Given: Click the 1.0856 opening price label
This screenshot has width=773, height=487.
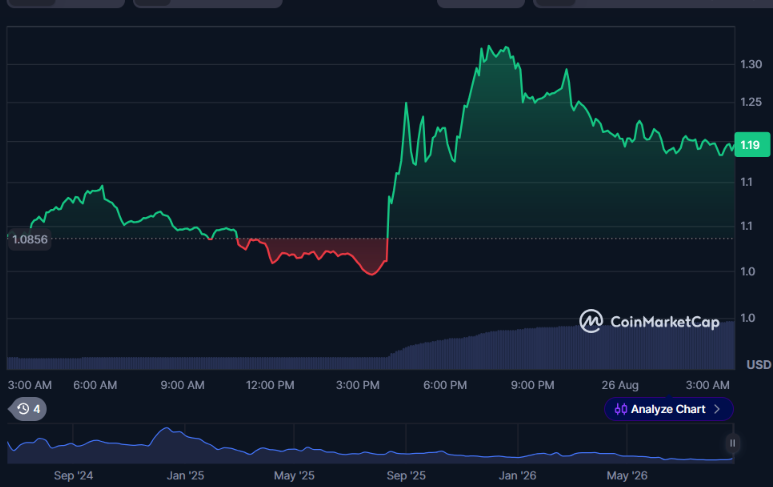Looking at the screenshot, I should pos(30,240).
